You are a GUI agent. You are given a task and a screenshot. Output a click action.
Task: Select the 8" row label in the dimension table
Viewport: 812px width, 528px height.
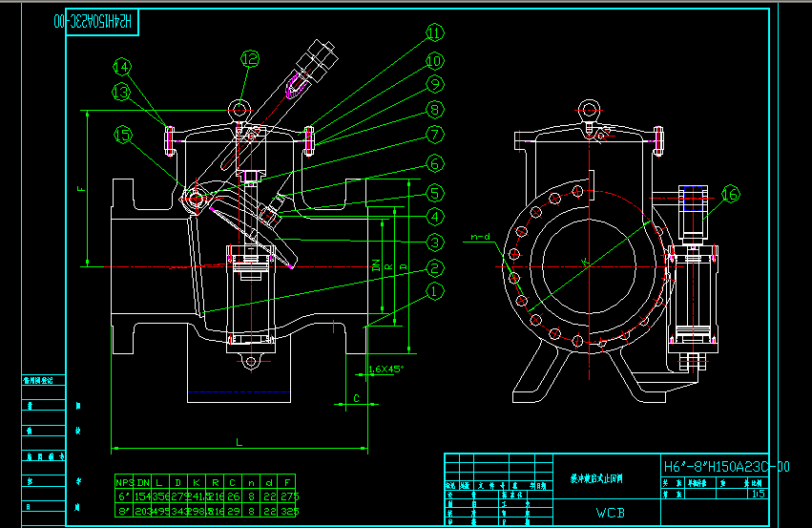point(124,512)
